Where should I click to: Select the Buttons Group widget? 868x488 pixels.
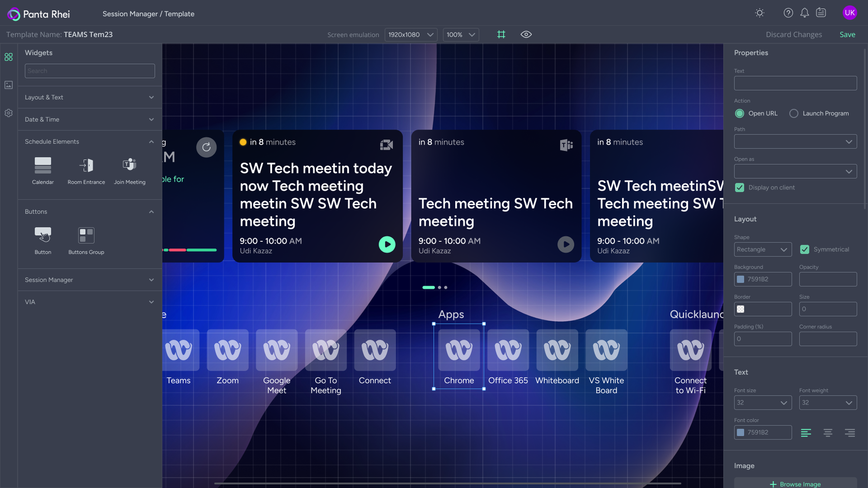coord(86,241)
